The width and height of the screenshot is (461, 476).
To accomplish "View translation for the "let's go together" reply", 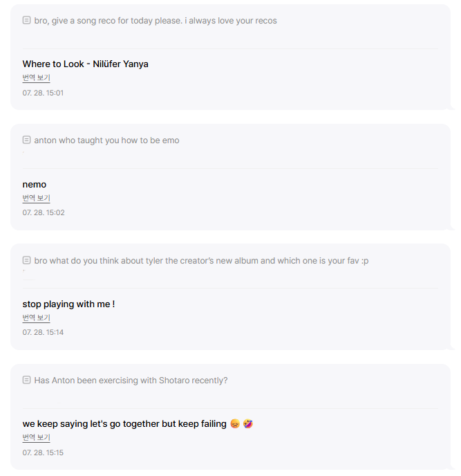I will tap(36, 438).
